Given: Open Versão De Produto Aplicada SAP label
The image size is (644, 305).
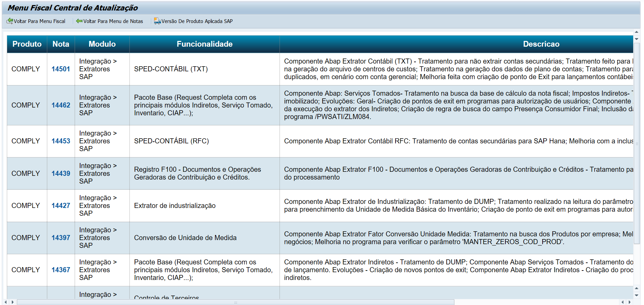Looking at the screenshot, I should [197, 21].
